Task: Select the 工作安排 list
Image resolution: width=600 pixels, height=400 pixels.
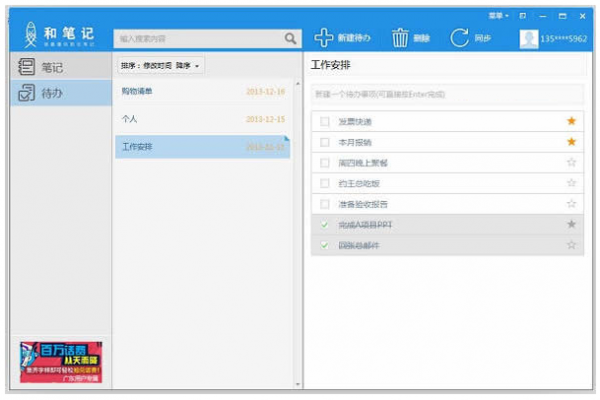Action: pos(203,147)
